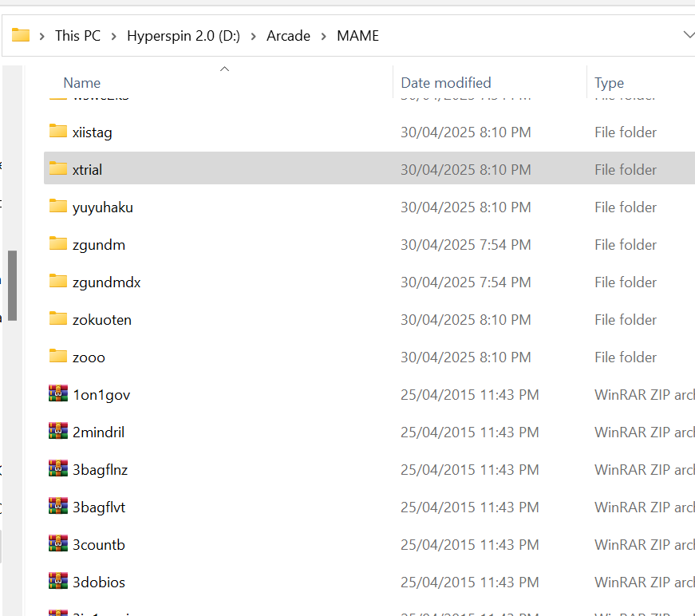Click the WinRAR ZIP type of 2mindril
The height and width of the screenshot is (616, 695).
point(645,432)
